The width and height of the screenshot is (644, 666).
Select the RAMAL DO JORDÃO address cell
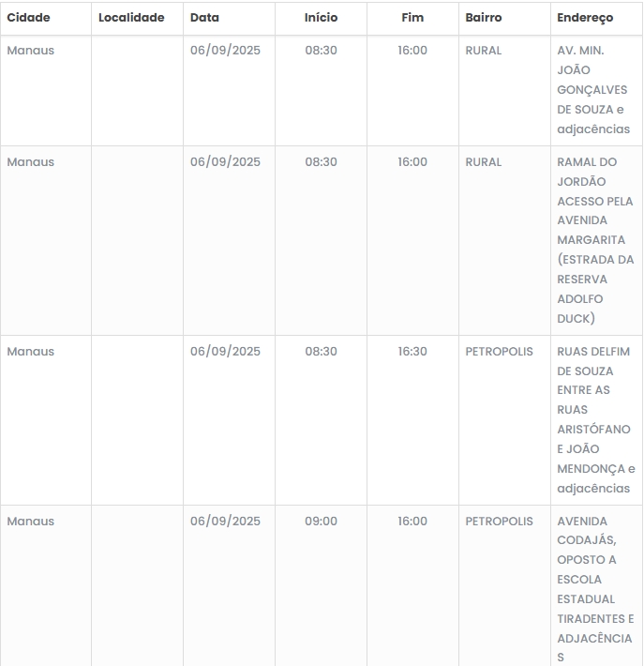coord(594,240)
